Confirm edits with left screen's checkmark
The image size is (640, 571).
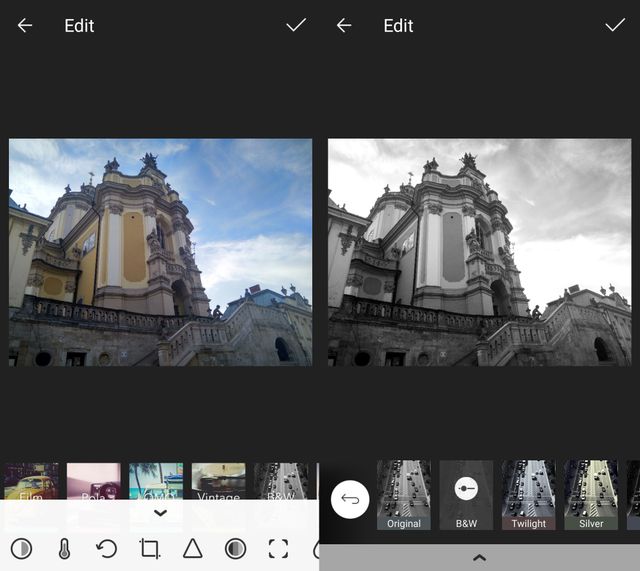[x=296, y=25]
